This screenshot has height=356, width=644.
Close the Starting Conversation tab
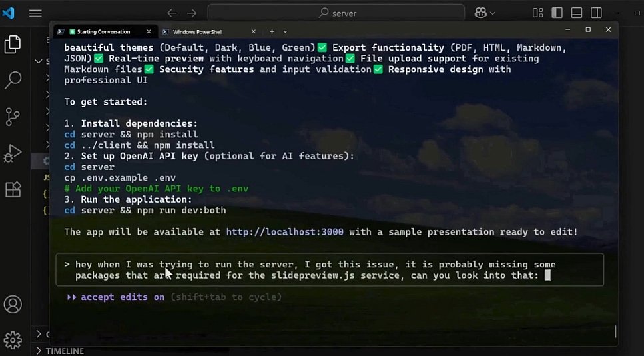coord(149,31)
